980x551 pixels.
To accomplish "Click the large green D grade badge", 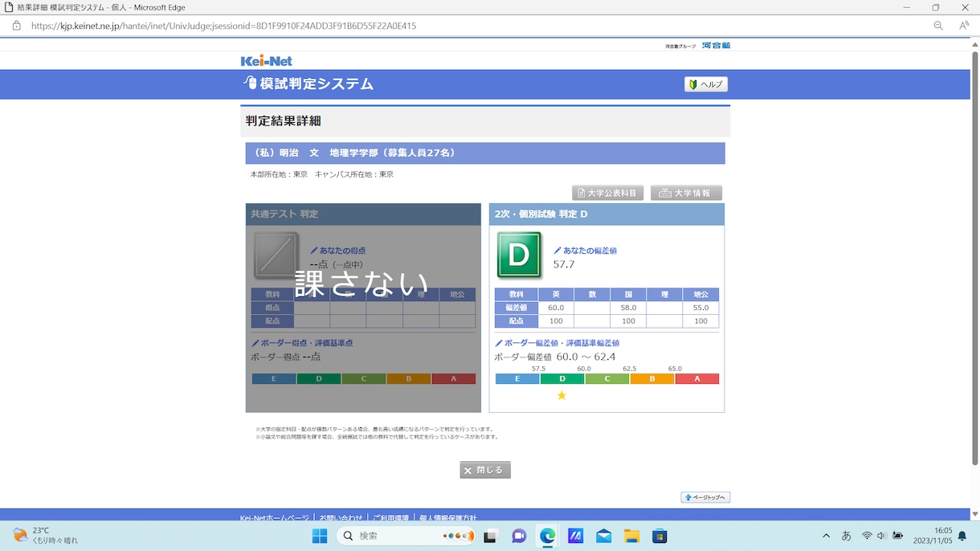I will point(519,255).
